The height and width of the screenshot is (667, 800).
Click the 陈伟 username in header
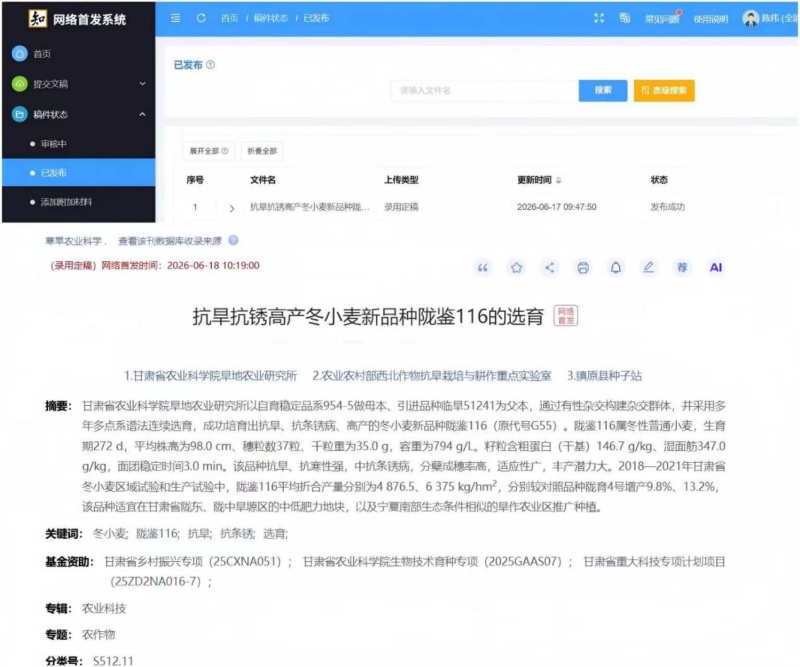click(770, 18)
